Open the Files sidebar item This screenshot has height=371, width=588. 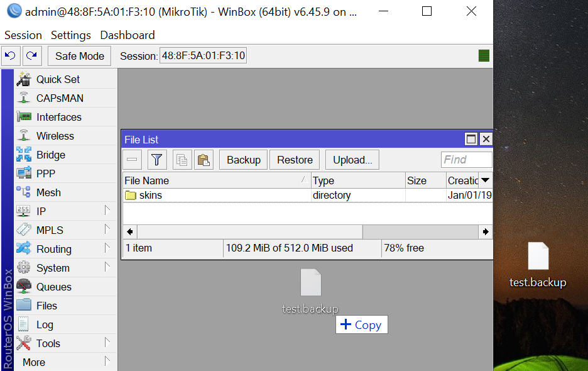coord(65,305)
